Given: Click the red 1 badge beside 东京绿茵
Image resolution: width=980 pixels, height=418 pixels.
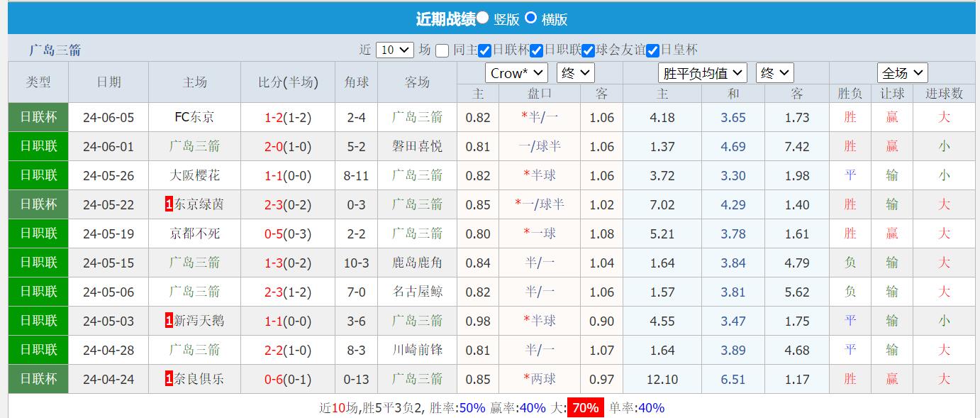Looking at the screenshot, I should point(168,204).
